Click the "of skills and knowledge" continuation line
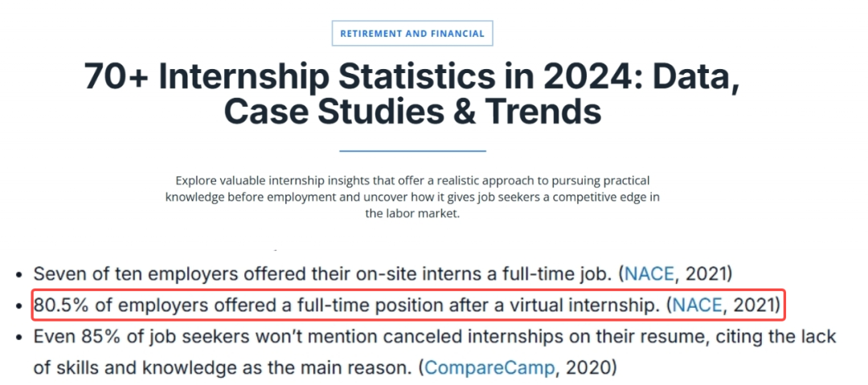Image resolution: width=868 pixels, height=385 pixels. pyautogui.click(x=325, y=367)
